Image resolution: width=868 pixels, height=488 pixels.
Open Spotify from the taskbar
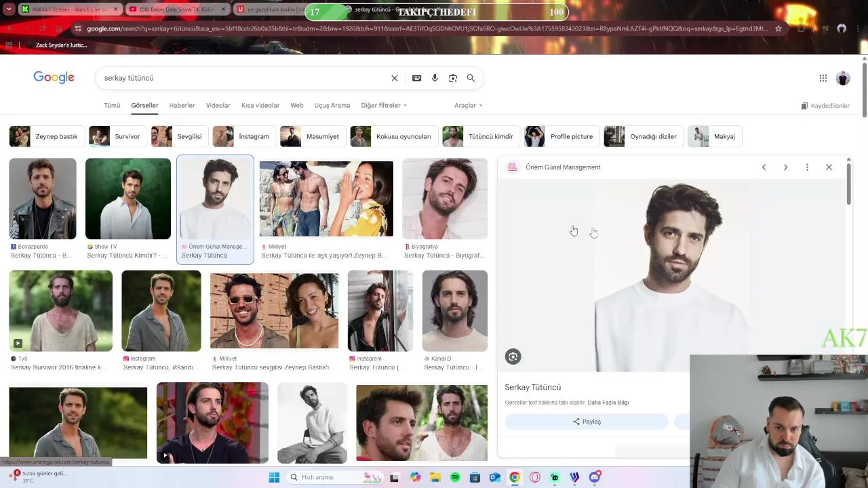click(455, 477)
